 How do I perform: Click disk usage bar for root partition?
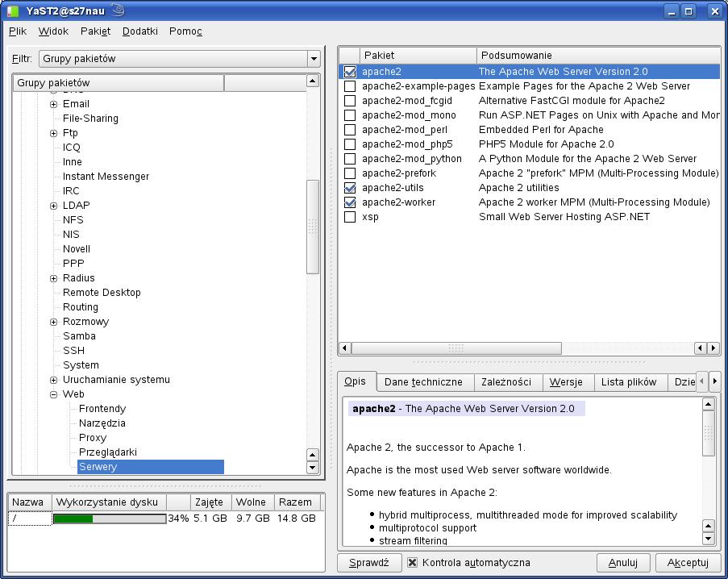click(x=110, y=519)
